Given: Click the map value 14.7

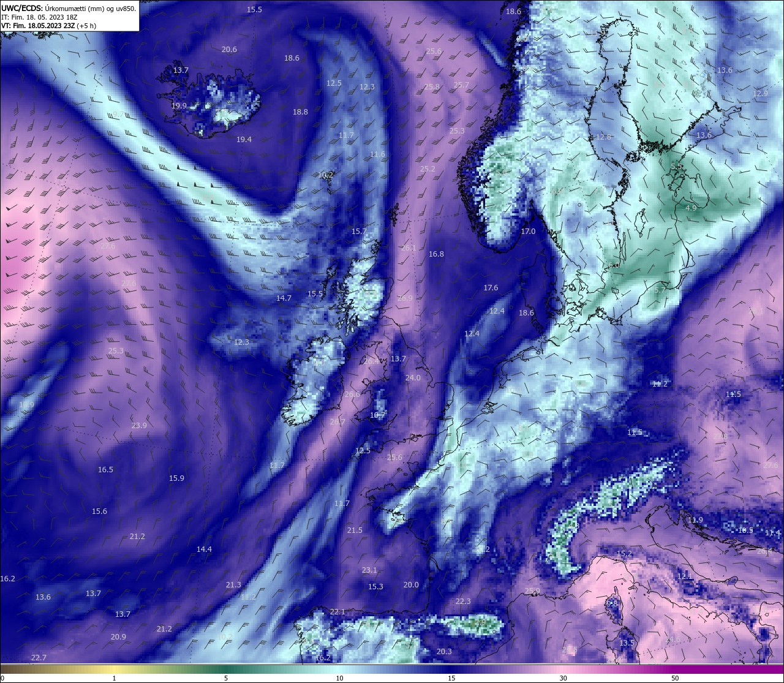Looking at the screenshot, I should (284, 298).
